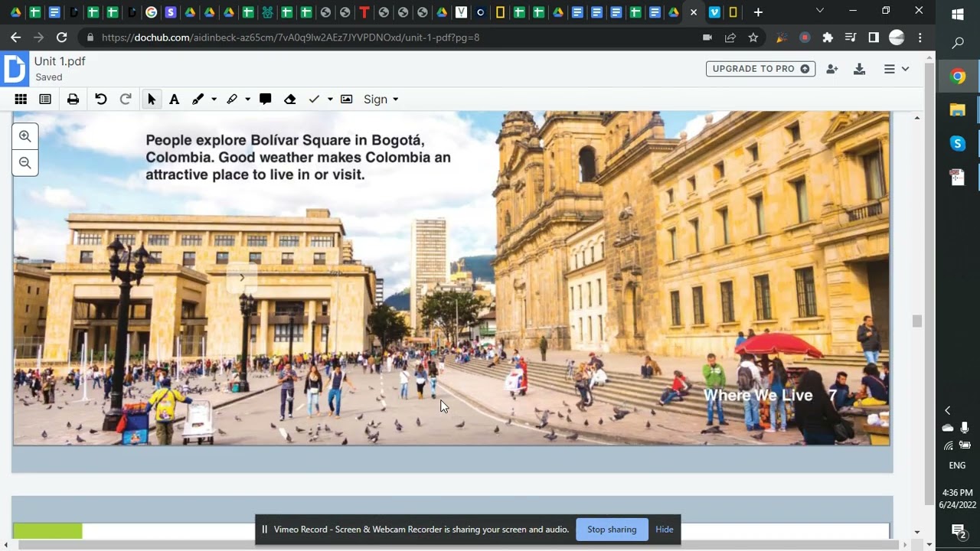Undo the last action
Screen dimensions: 980x551
pos(100,99)
